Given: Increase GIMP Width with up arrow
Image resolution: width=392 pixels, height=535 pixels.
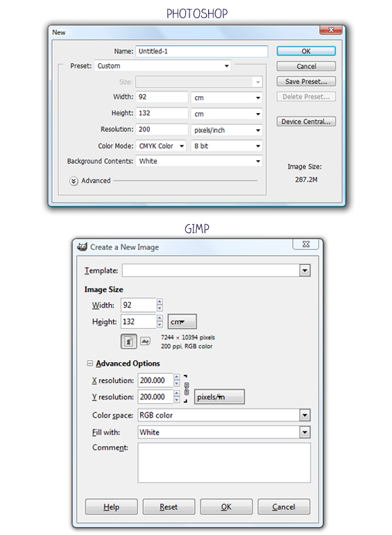Looking at the screenshot, I should 160,302.
